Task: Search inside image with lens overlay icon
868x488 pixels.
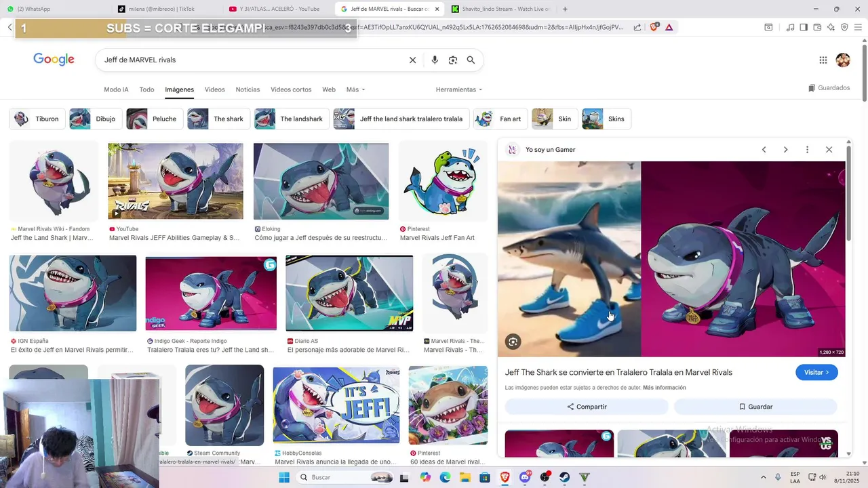Action: (x=513, y=342)
